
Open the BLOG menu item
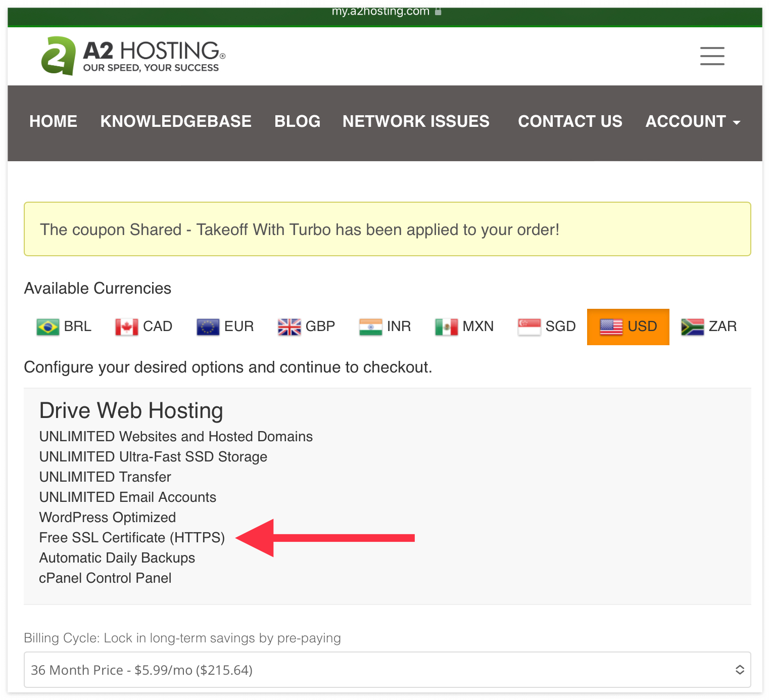click(x=297, y=121)
